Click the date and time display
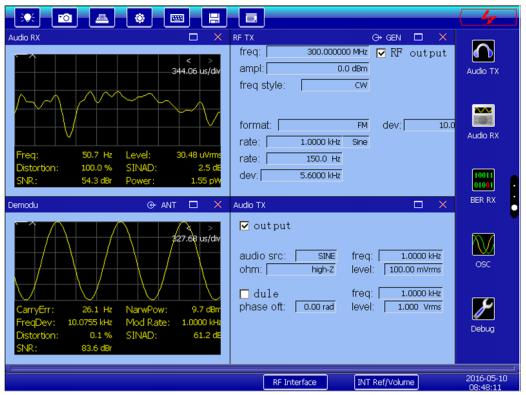The height and width of the screenshot is (395, 526). pos(486,383)
